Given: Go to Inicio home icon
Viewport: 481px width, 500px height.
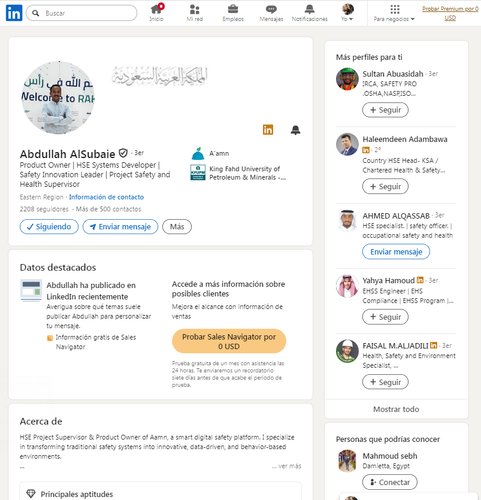Looking at the screenshot, I should click(x=156, y=13).
